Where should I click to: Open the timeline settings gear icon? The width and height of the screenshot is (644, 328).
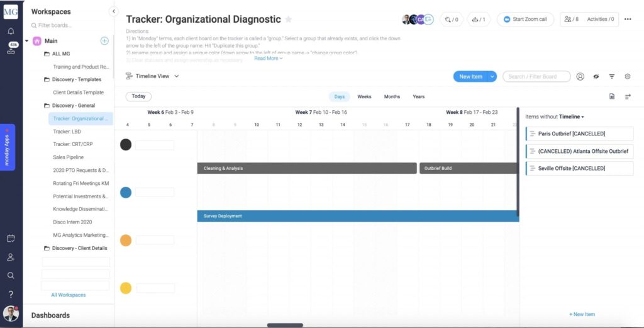tap(627, 77)
